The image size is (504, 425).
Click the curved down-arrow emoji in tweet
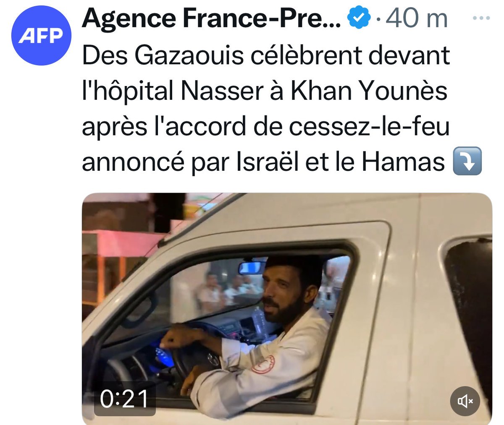pos(467,162)
